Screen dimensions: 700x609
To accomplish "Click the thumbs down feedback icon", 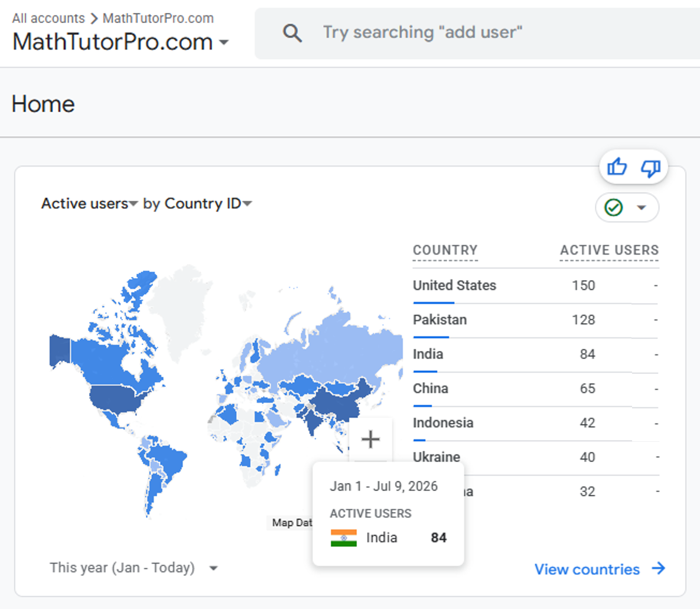I will click(x=650, y=168).
